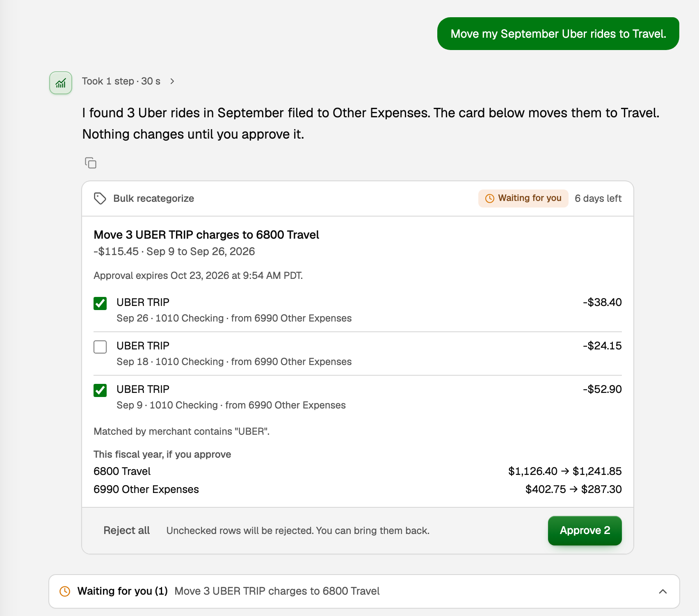Click the Approve 2 button
Viewport: 699px width, 616px height.
point(585,530)
